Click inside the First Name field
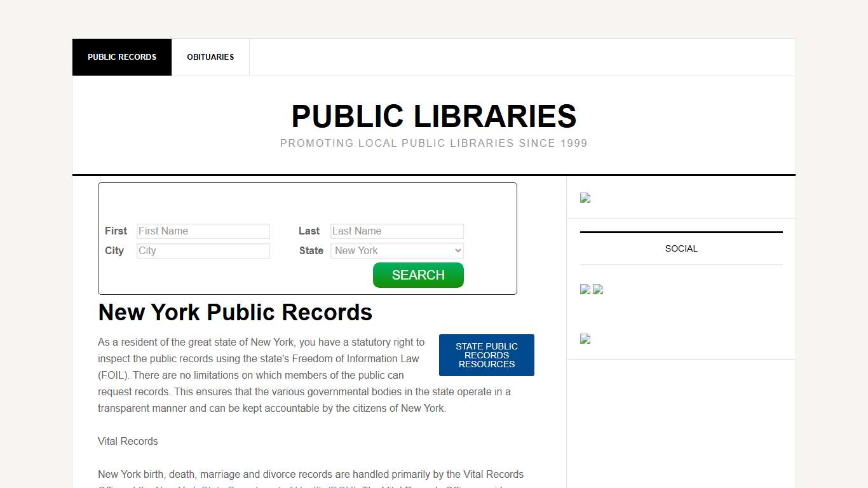The image size is (868, 488). [x=203, y=231]
